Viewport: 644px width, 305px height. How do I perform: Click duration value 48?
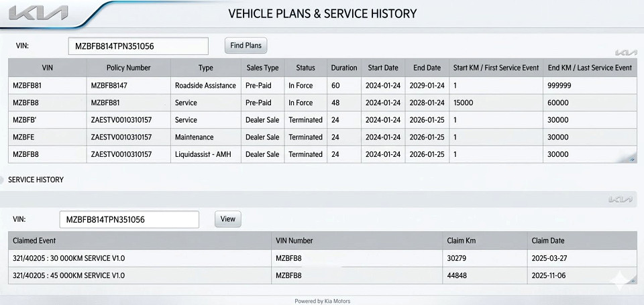335,103
